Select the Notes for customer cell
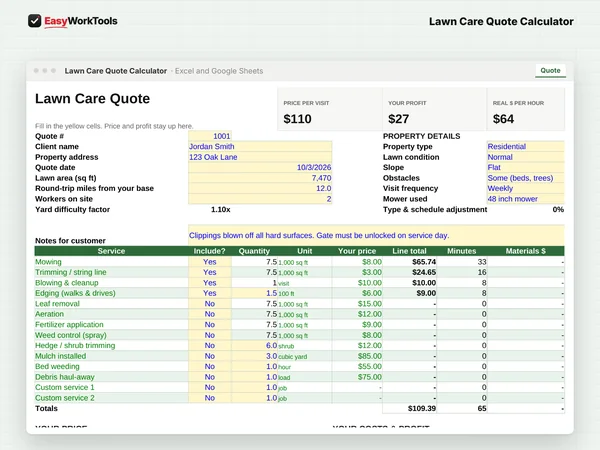 [376, 235]
